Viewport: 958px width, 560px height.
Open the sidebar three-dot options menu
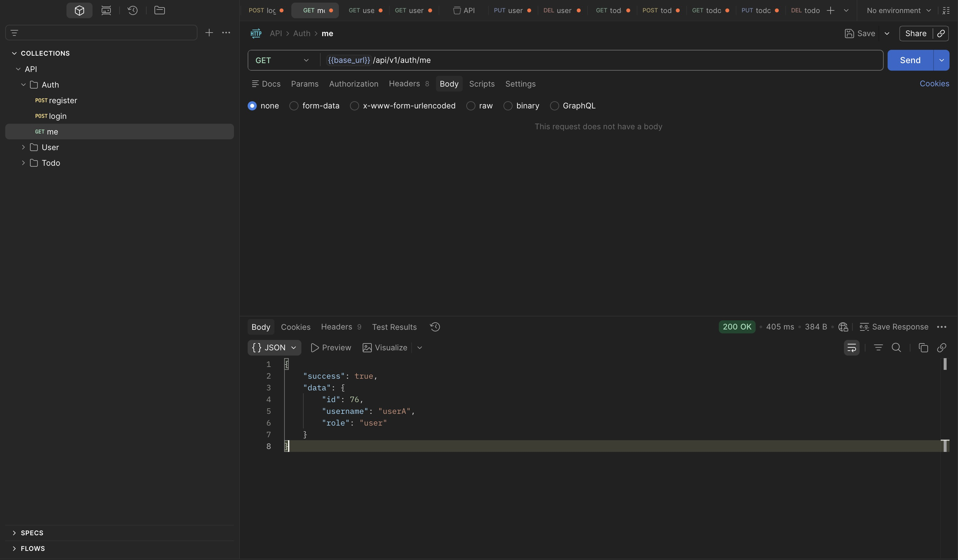226,33
